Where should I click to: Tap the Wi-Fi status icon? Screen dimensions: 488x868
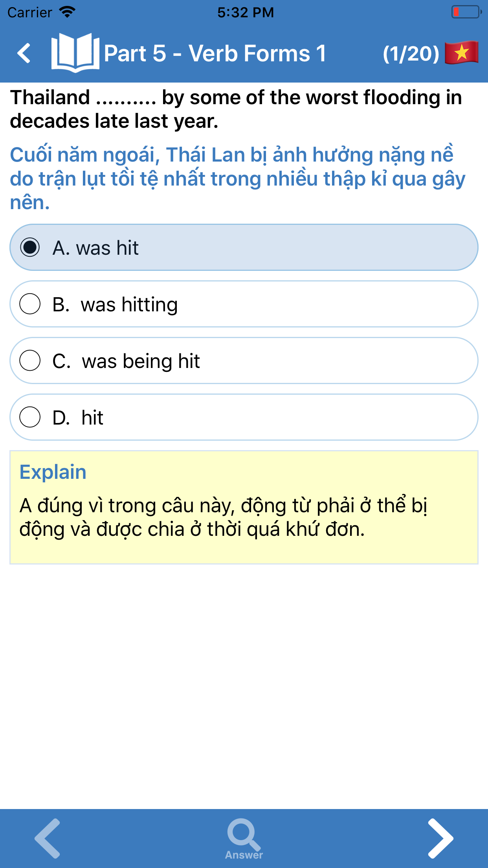tap(67, 12)
